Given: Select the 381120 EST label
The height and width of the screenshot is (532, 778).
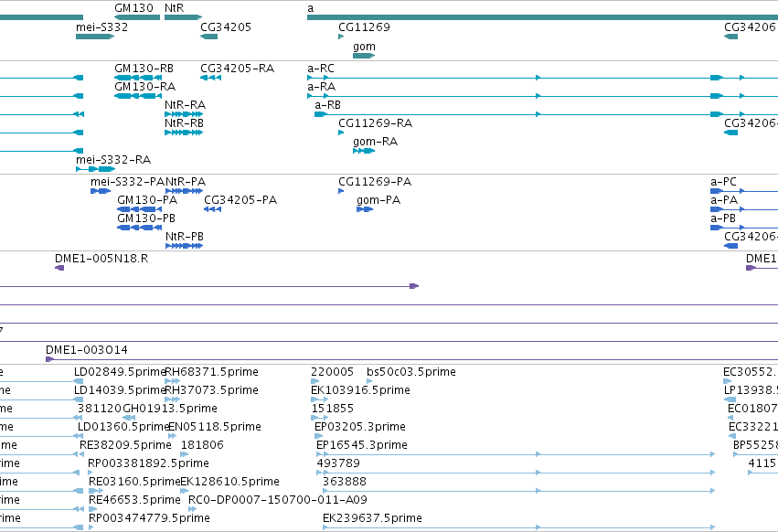Looking at the screenshot, I should [x=100, y=409].
